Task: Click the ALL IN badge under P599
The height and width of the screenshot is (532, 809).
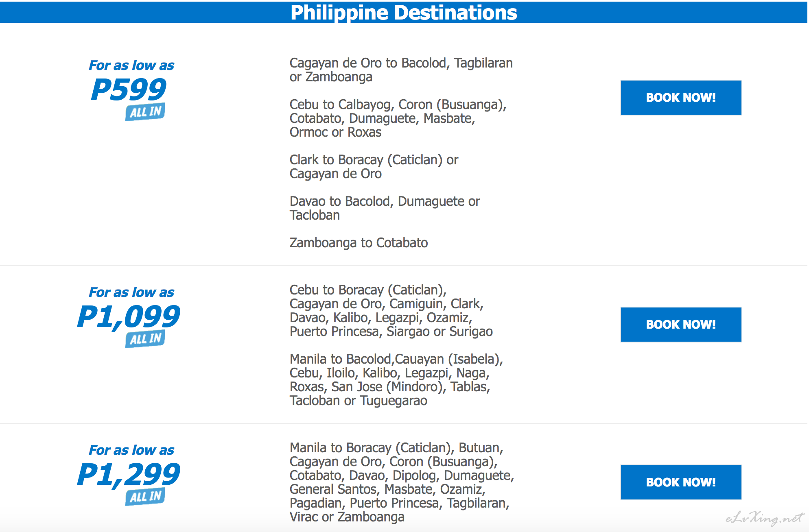Action: point(145,112)
